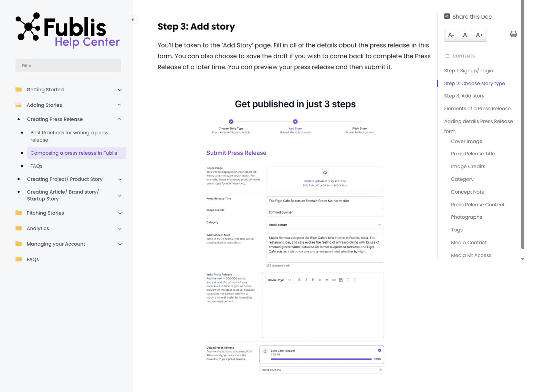Screen dimensions: 535x392
Task: Click the list icon next to CONTENTS
Action: 447,56
